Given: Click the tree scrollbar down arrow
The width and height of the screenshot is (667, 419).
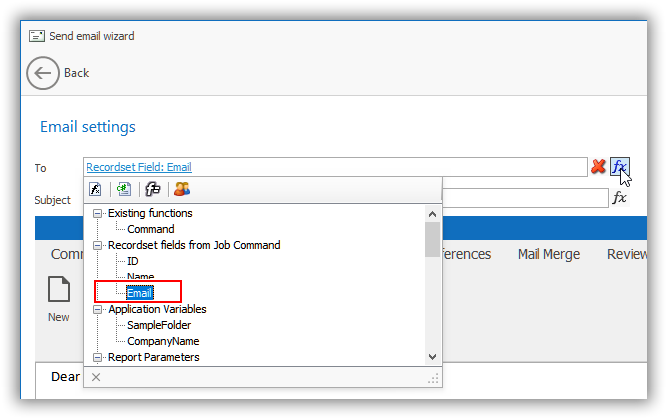Looking at the screenshot, I should (432, 356).
